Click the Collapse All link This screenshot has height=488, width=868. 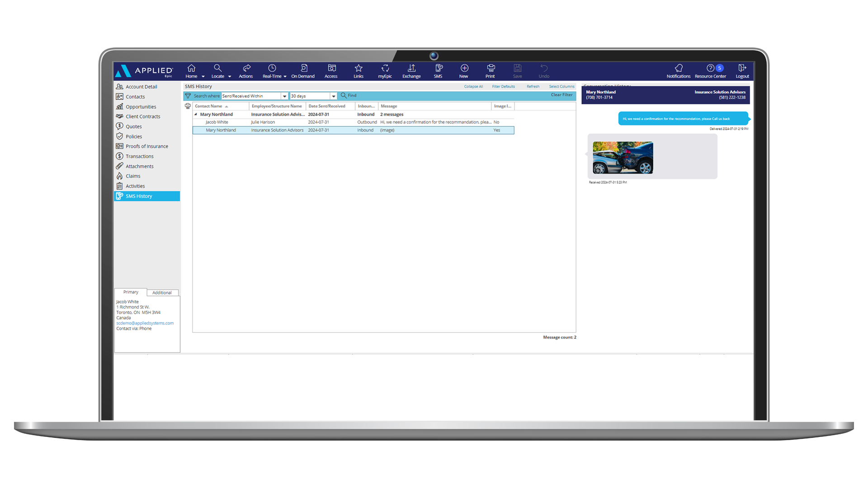pos(473,87)
